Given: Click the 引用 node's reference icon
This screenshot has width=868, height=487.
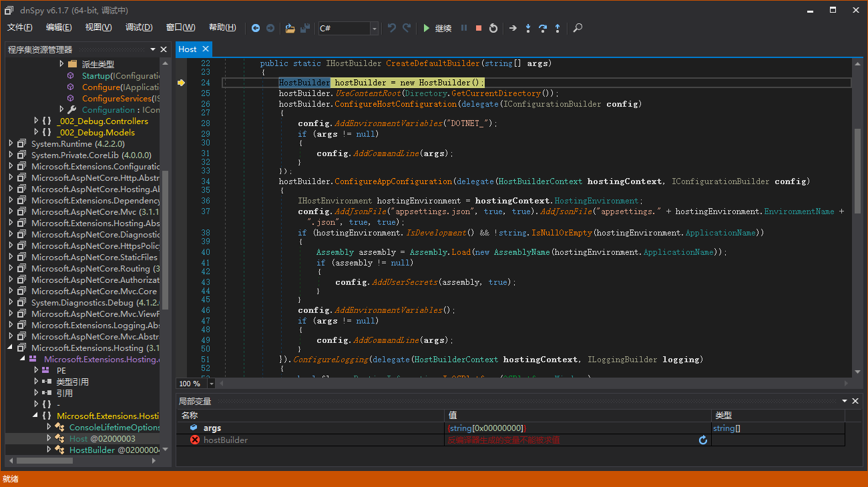Looking at the screenshot, I should (x=46, y=393).
